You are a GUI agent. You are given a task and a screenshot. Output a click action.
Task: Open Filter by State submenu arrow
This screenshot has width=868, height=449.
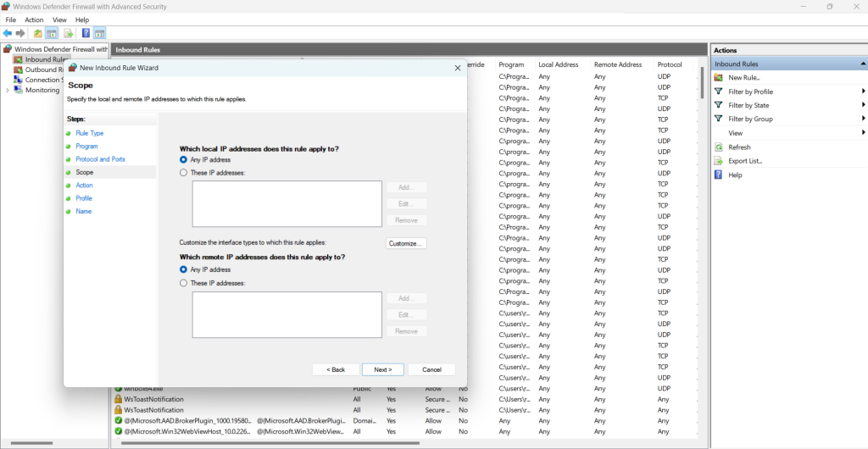pos(863,105)
